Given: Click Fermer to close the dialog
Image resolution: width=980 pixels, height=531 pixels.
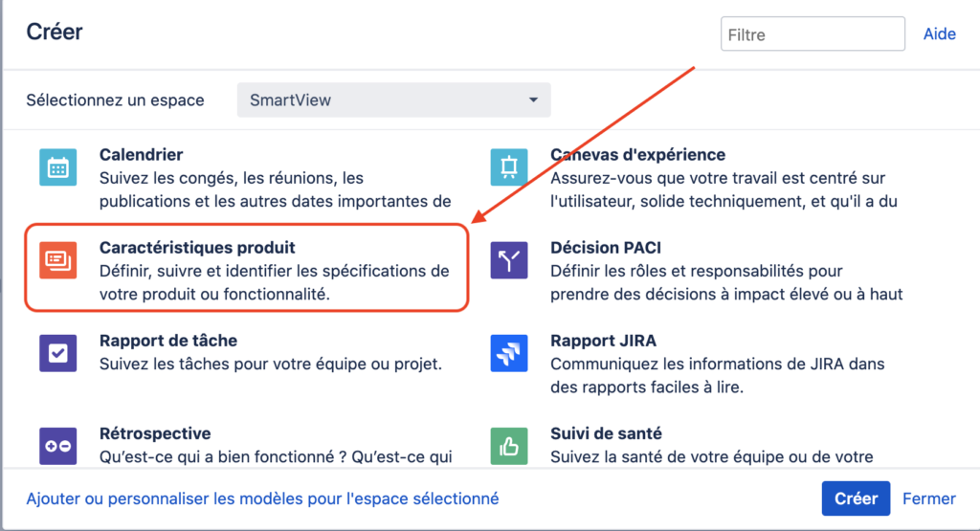Looking at the screenshot, I should (928, 498).
